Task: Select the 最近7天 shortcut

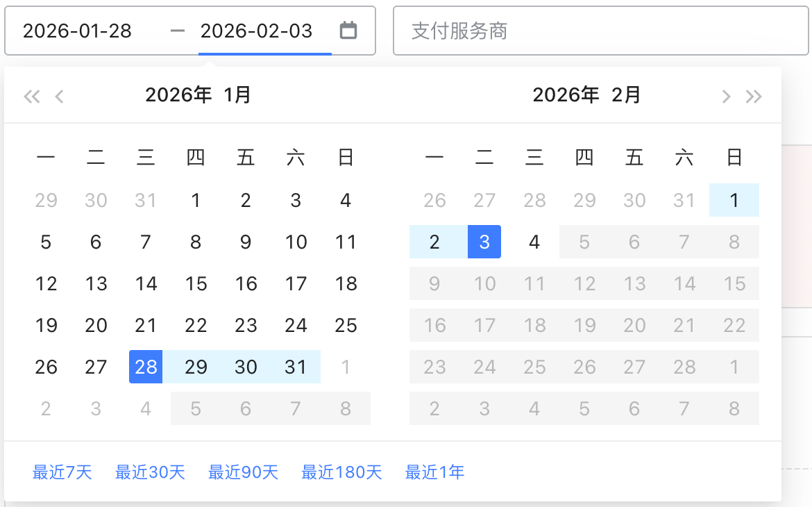Action: tap(62, 473)
